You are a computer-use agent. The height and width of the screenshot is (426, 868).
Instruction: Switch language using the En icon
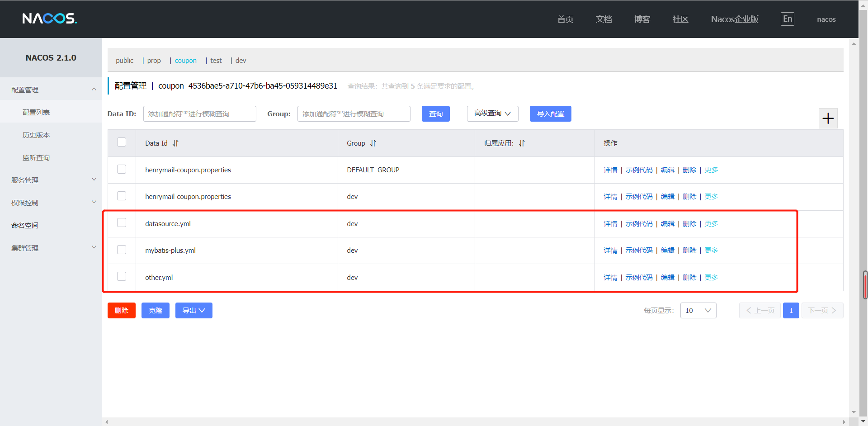click(x=787, y=19)
